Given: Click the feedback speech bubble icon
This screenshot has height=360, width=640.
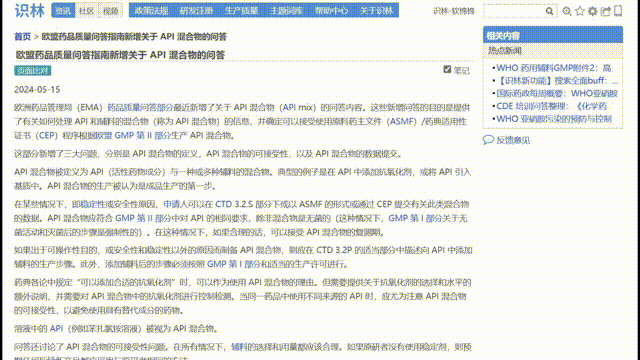Looking at the screenshot, I should point(488,140).
